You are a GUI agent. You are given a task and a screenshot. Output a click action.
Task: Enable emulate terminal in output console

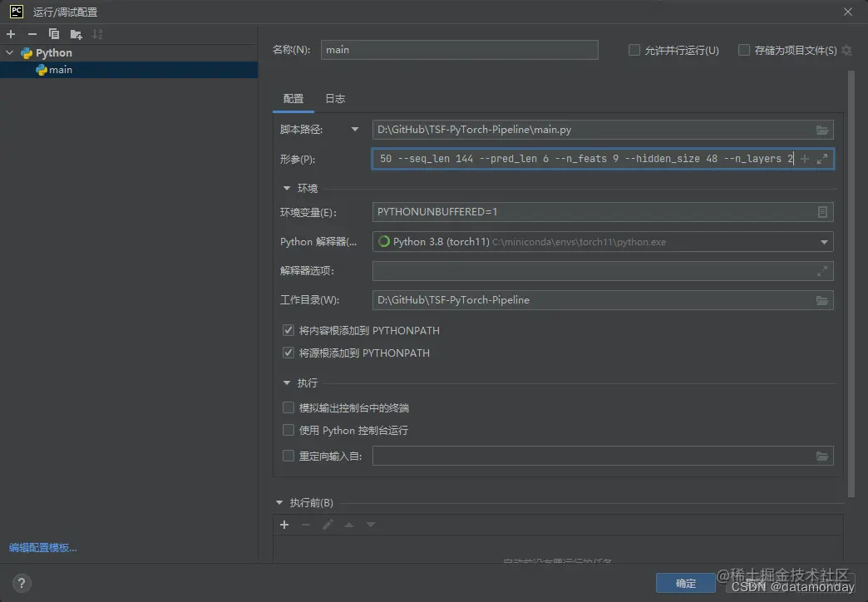(x=289, y=408)
